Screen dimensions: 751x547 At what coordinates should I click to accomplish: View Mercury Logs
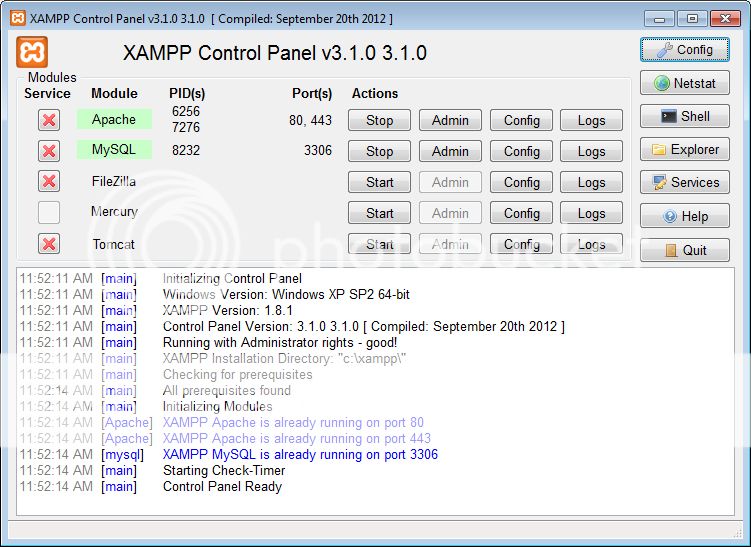[x=592, y=213]
